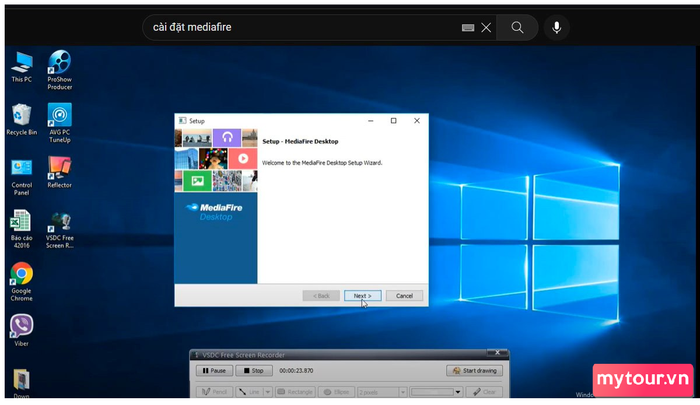Select the Line drawing tool
Screen dimensions: 700x405
[250, 392]
